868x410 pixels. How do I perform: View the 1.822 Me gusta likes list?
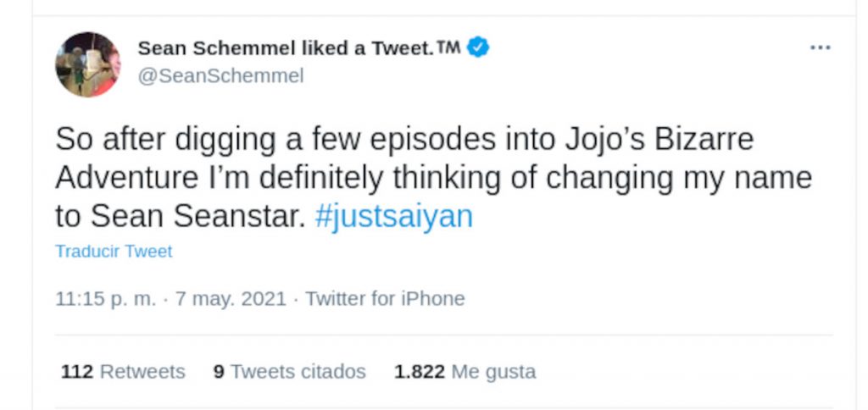tap(465, 372)
